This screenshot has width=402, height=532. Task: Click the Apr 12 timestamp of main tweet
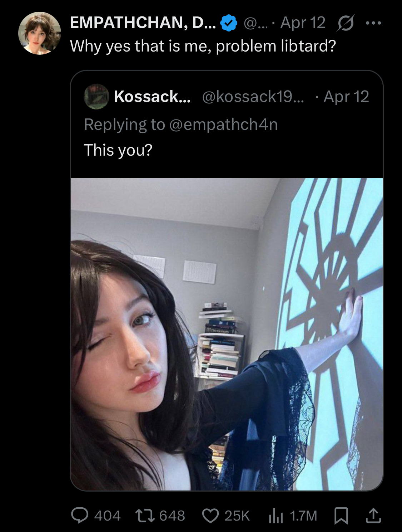(303, 23)
